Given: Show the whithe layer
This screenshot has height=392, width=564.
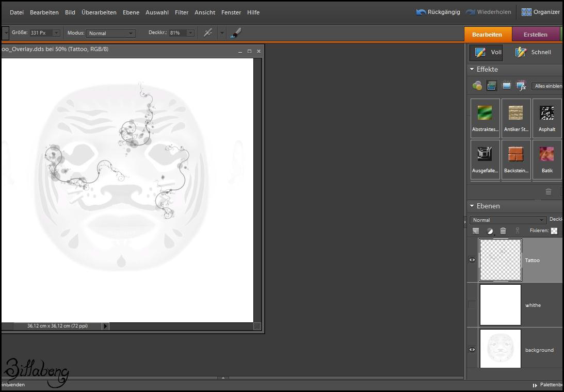Looking at the screenshot, I should pyautogui.click(x=472, y=305).
